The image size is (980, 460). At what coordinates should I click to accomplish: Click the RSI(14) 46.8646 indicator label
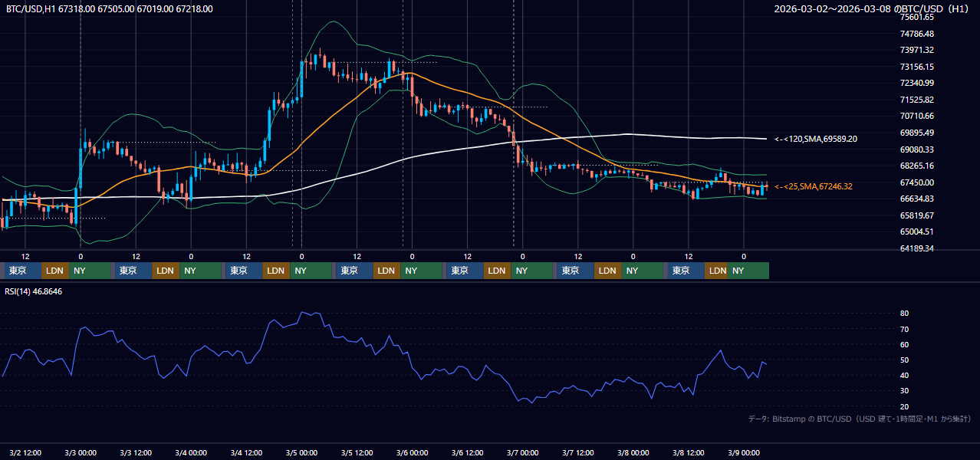pos(35,292)
